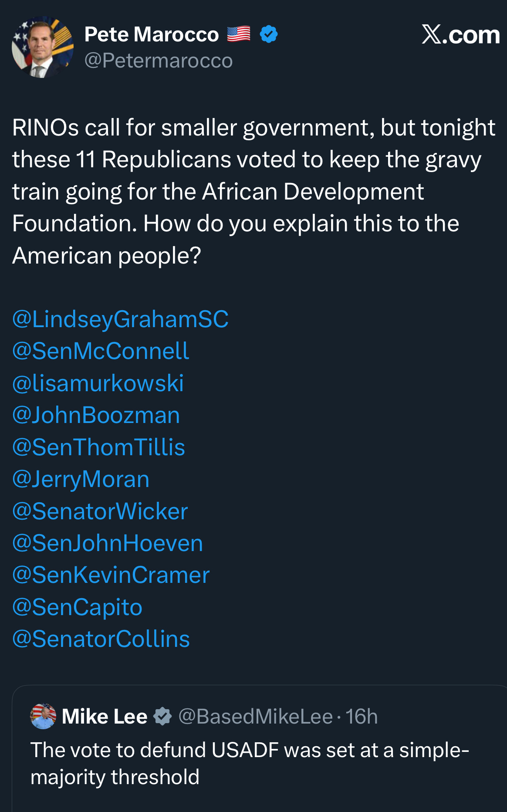
Task: Open the @LindseyGrahamSC mention
Action: (120, 319)
